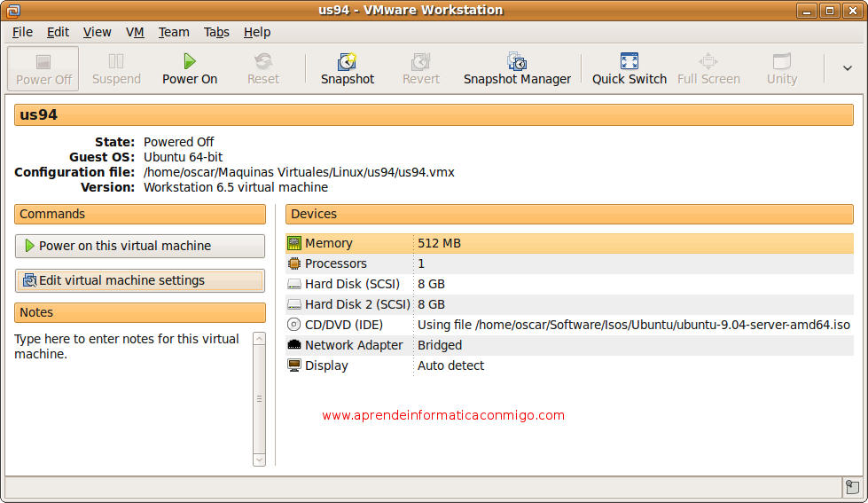This screenshot has width=868, height=503.
Task: Open the Tabs menu
Action: (x=216, y=32)
